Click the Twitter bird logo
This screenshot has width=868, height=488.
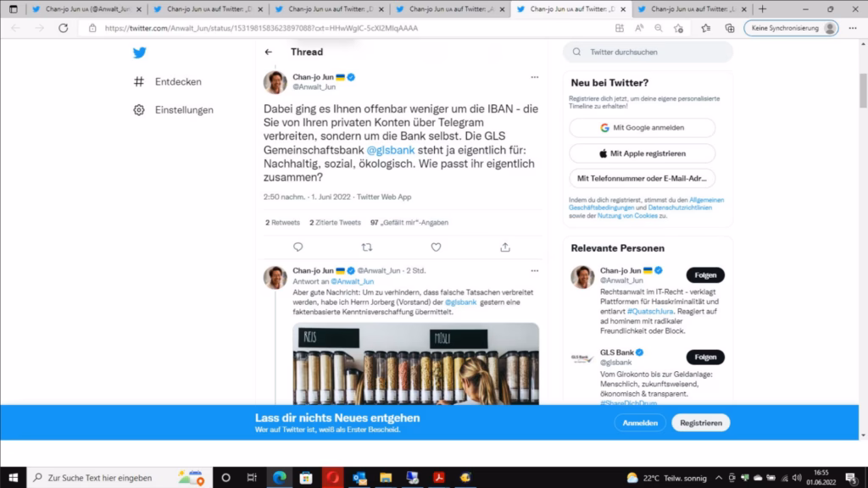(x=140, y=53)
